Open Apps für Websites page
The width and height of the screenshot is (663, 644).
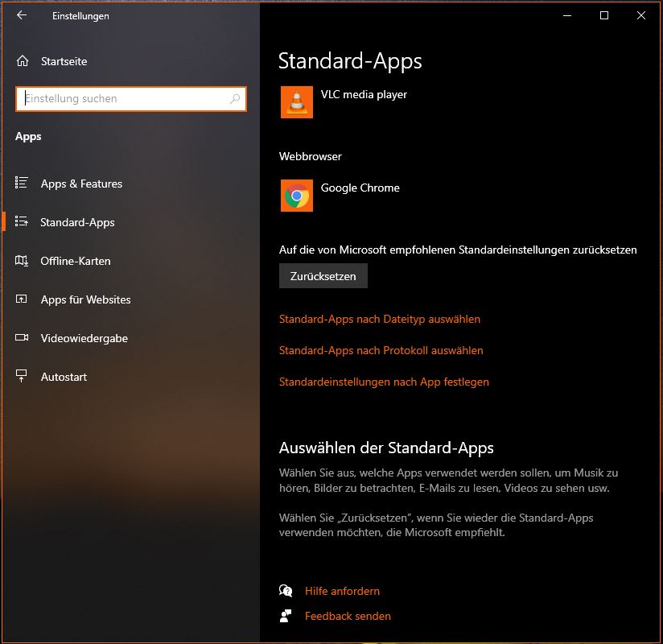click(x=85, y=299)
